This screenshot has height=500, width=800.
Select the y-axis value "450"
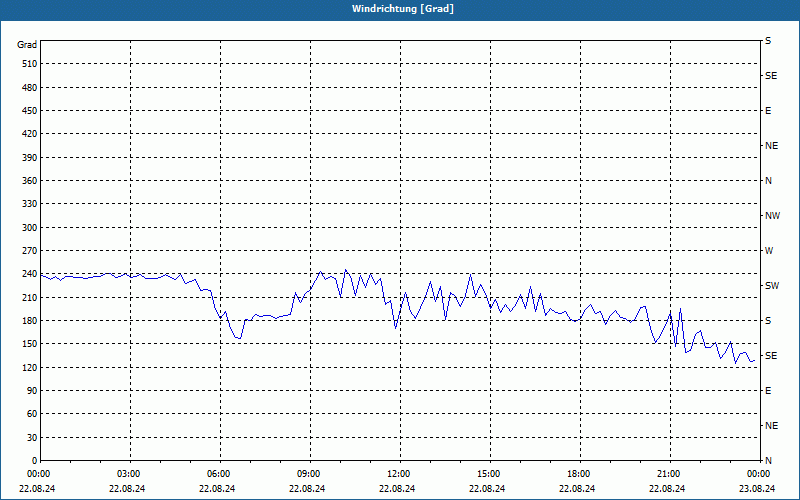click(30, 111)
